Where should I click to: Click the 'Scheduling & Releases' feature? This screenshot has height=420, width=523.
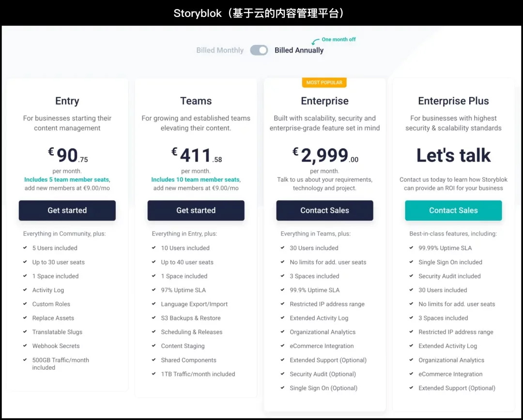191,332
